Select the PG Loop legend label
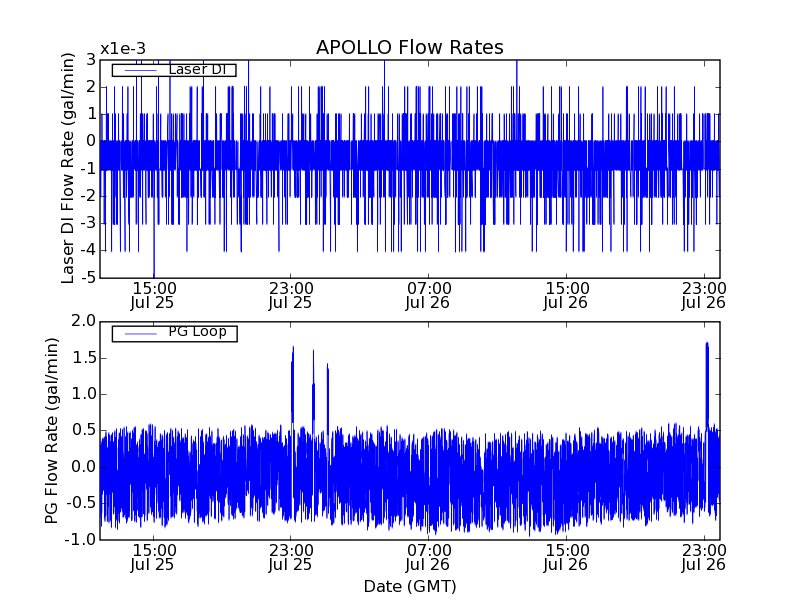Screen dimensions: 800x600 [197, 332]
